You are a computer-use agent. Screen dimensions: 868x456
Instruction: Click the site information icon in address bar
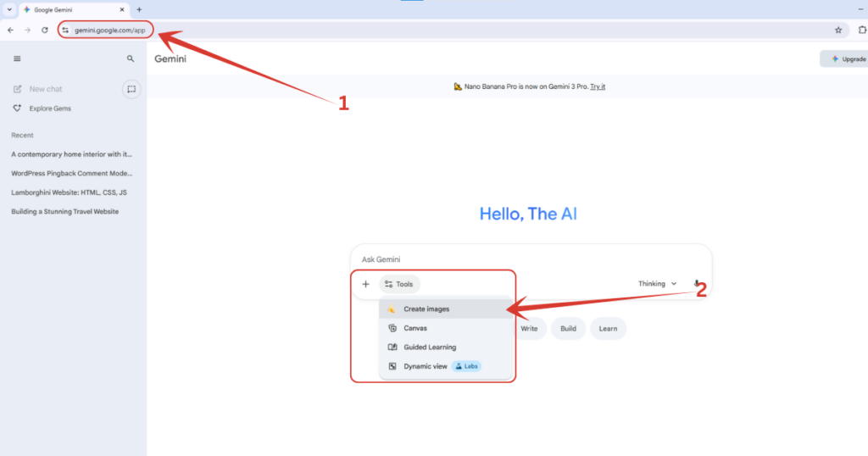coord(65,30)
